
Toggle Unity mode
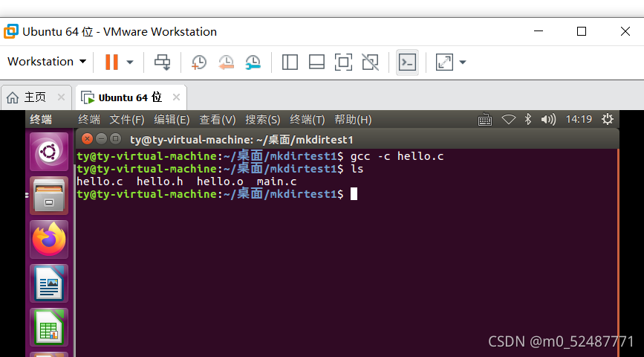pyautogui.click(x=370, y=62)
